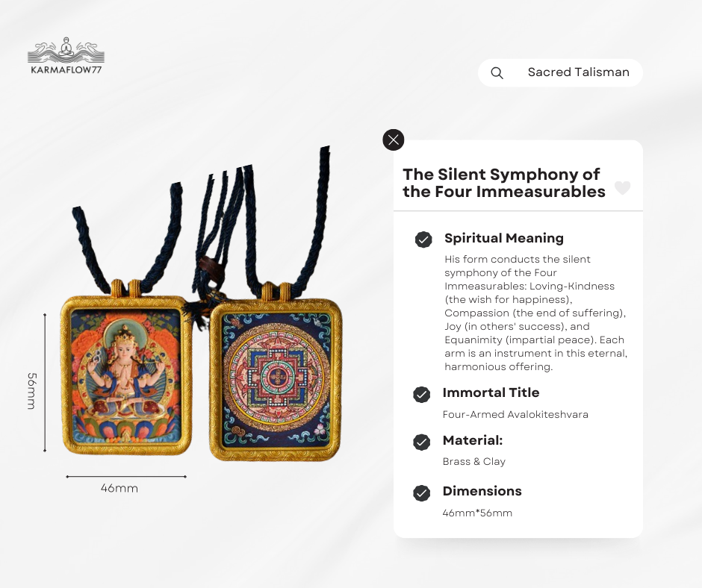Image resolution: width=702 pixels, height=588 pixels.
Task: Expand the Immortal Title section heading
Action: [491, 392]
